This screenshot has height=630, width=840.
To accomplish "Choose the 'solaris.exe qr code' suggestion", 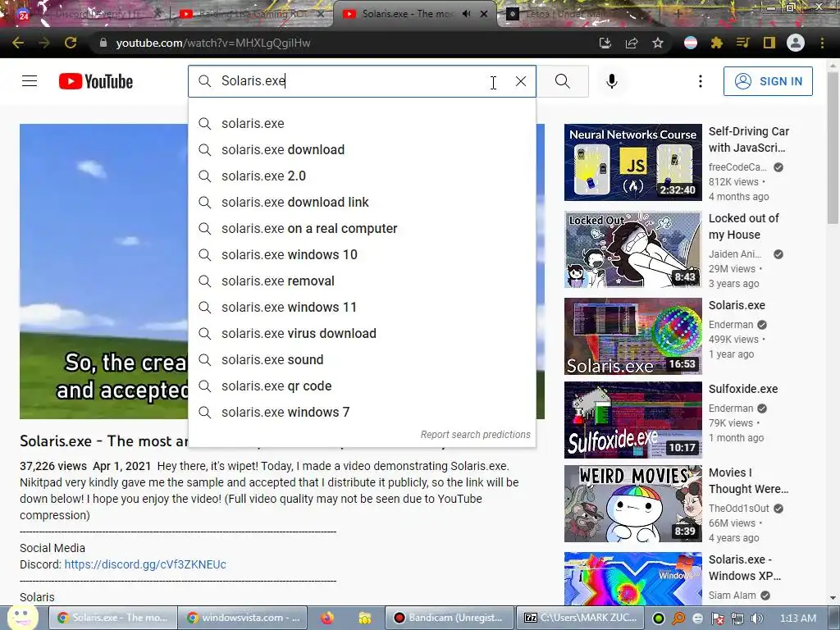I will (362, 386).
